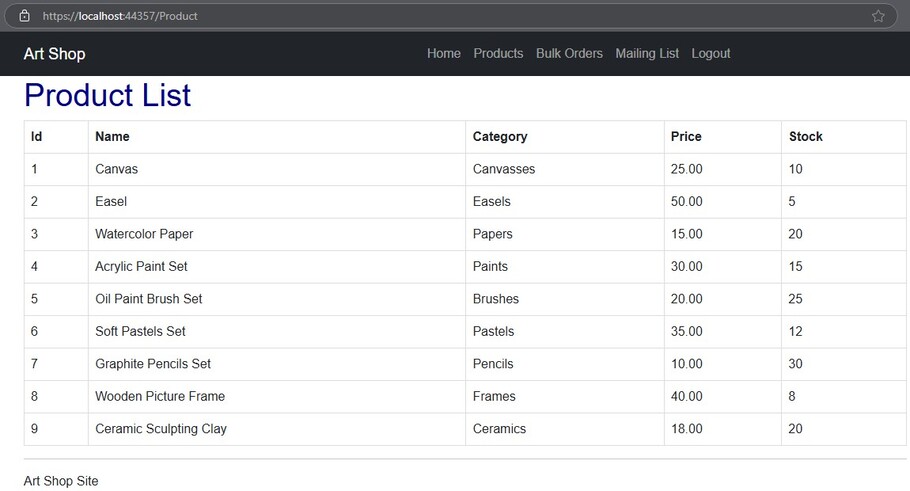Select the Watercolor Paper name cell
910x491 pixels.
(x=144, y=234)
